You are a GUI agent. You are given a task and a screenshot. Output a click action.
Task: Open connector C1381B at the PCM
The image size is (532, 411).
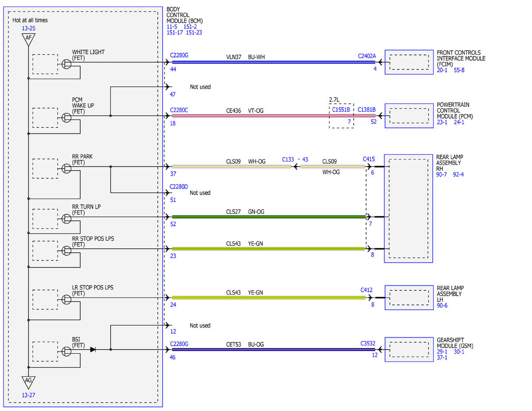point(367,109)
